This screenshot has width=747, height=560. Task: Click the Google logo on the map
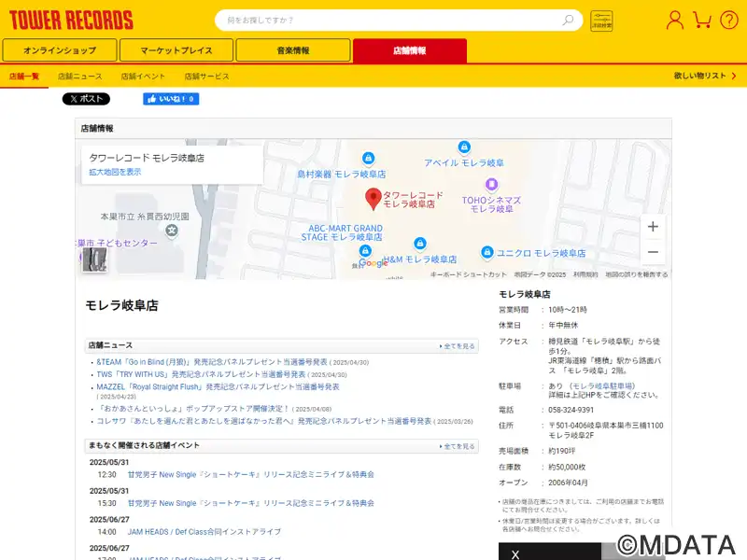point(373,263)
